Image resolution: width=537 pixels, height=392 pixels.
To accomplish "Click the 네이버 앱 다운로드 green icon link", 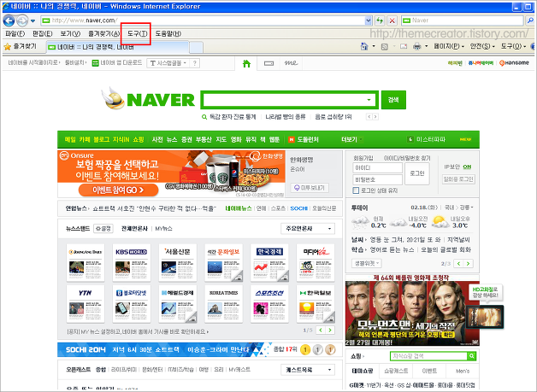I will tap(117, 63).
